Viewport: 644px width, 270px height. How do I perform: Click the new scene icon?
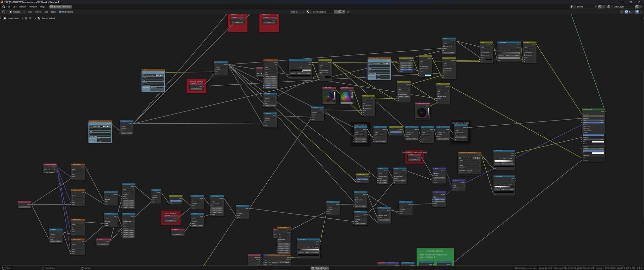click(600, 7)
